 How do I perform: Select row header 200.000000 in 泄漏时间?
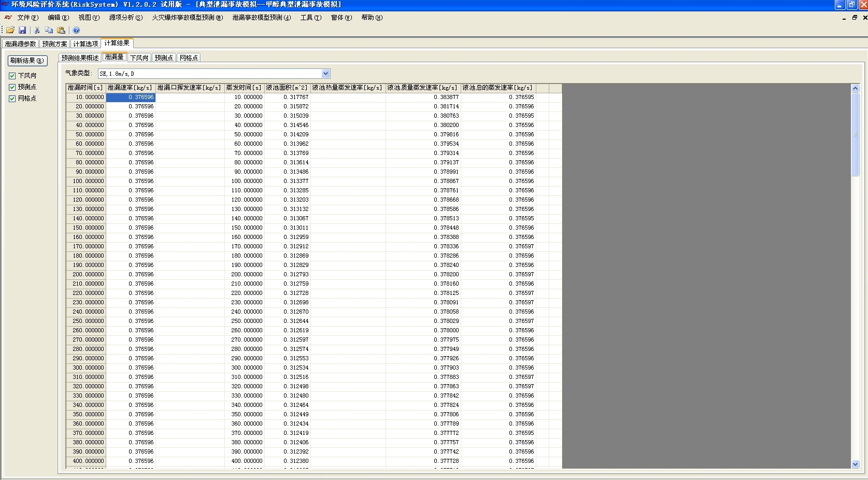pyautogui.click(x=86, y=275)
